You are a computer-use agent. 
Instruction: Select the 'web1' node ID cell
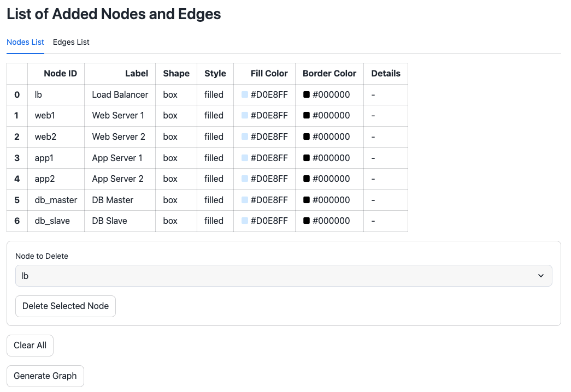56,116
